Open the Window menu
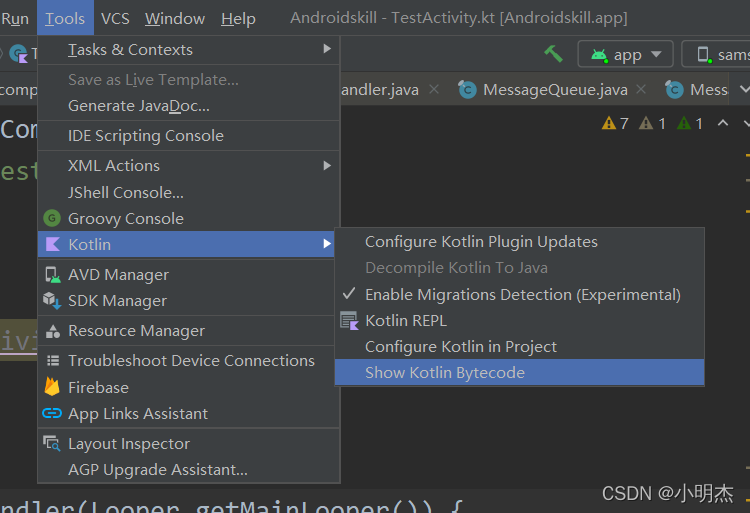This screenshot has width=750, height=513. point(175,19)
